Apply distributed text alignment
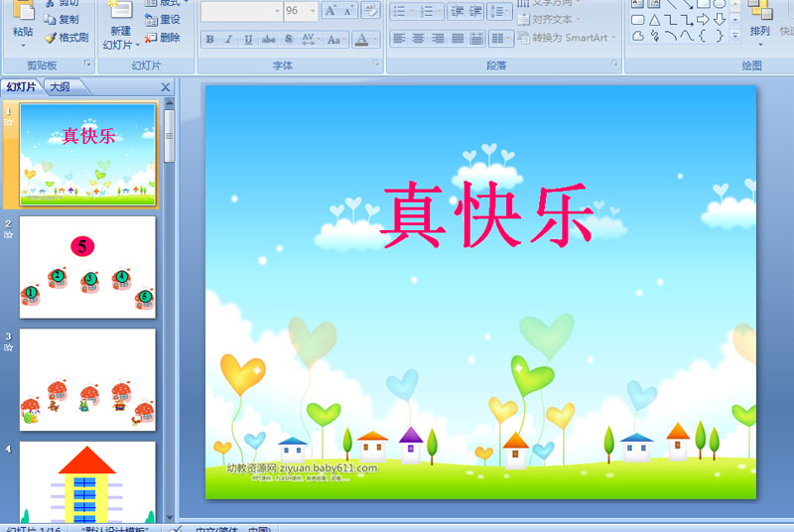The height and width of the screenshot is (532, 794). tap(476, 39)
